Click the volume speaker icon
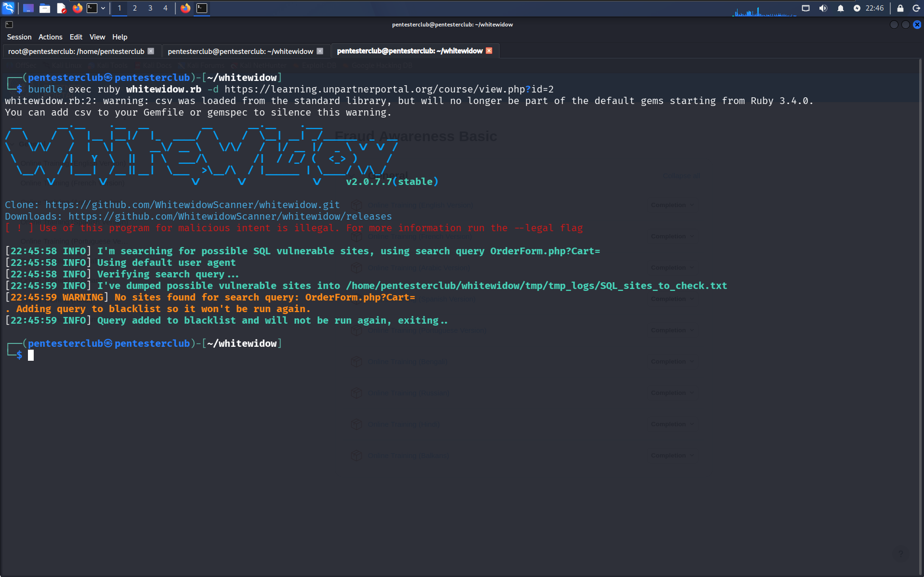 [x=823, y=8]
